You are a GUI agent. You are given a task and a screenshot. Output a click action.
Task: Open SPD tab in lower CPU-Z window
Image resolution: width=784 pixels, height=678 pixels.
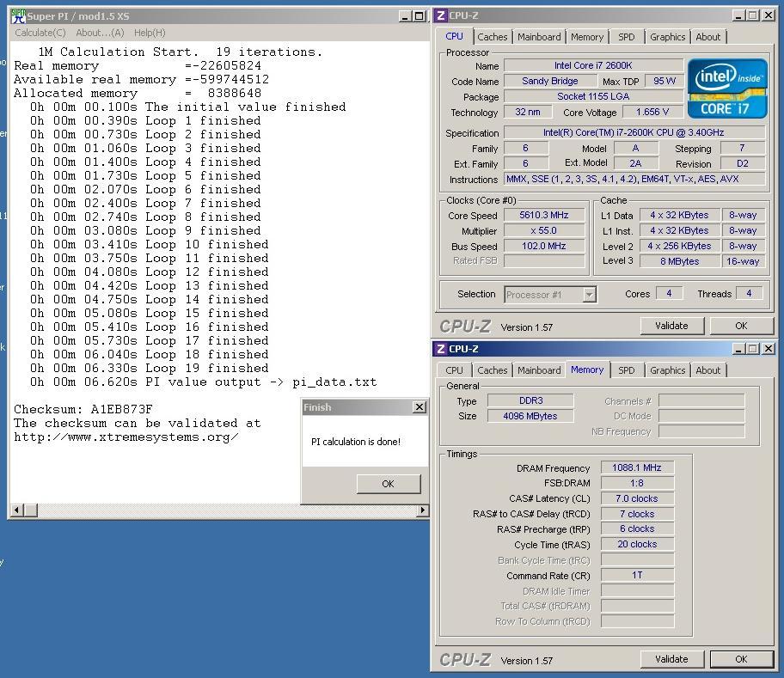626,370
